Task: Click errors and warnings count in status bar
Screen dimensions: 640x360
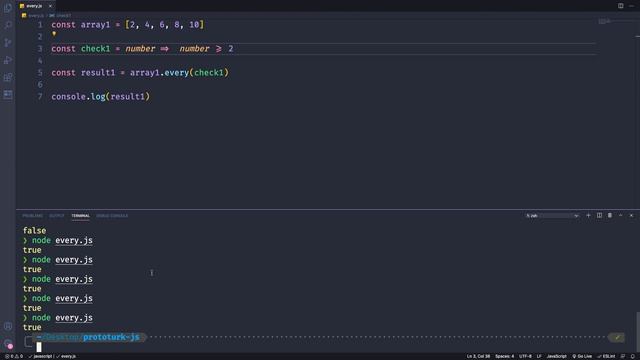Action: pos(14,356)
